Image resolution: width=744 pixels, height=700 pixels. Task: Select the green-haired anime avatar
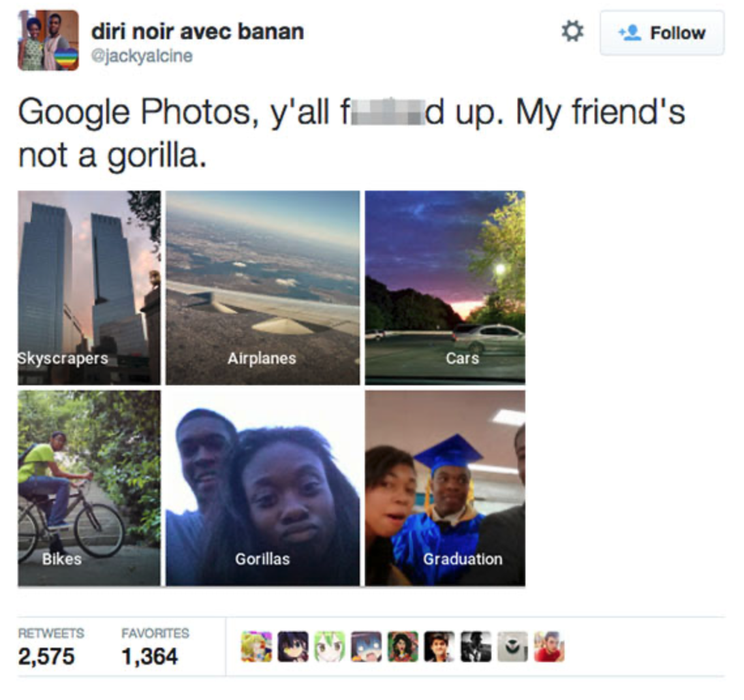click(330, 646)
